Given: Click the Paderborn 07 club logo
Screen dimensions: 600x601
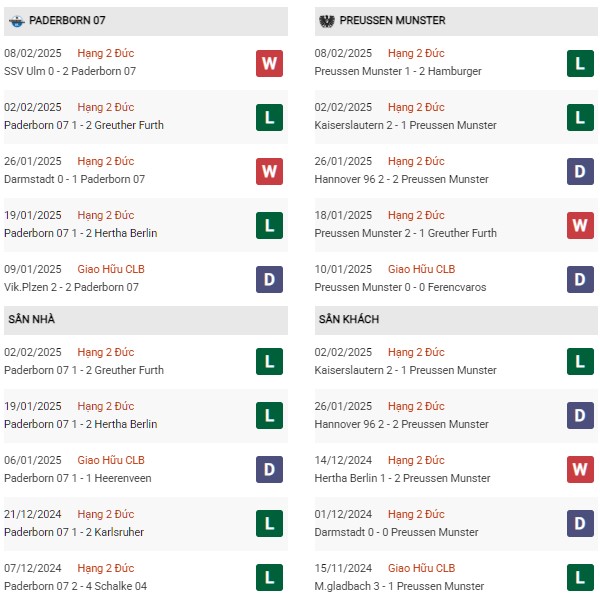Looking at the screenshot, I should pos(16,21).
